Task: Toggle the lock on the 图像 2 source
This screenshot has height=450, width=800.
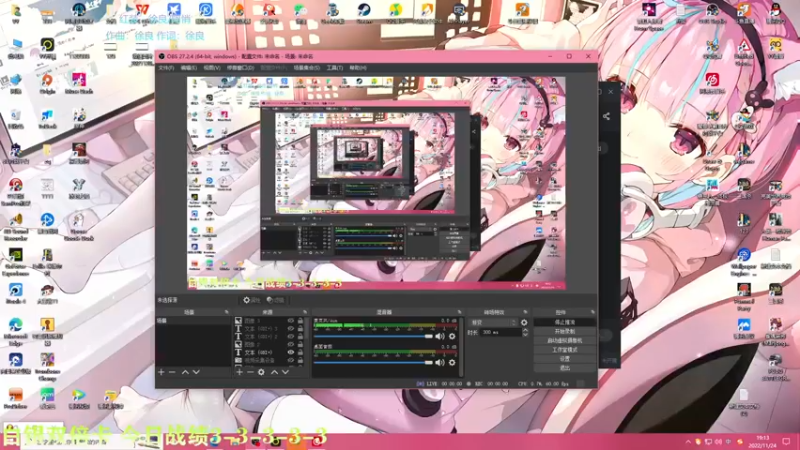Action: (x=301, y=344)
